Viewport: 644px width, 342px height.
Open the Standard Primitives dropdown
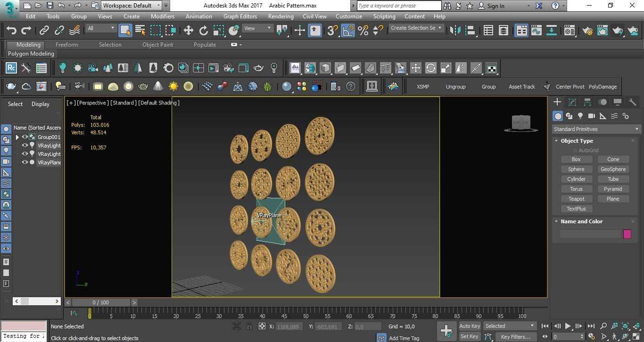[596, 129]
